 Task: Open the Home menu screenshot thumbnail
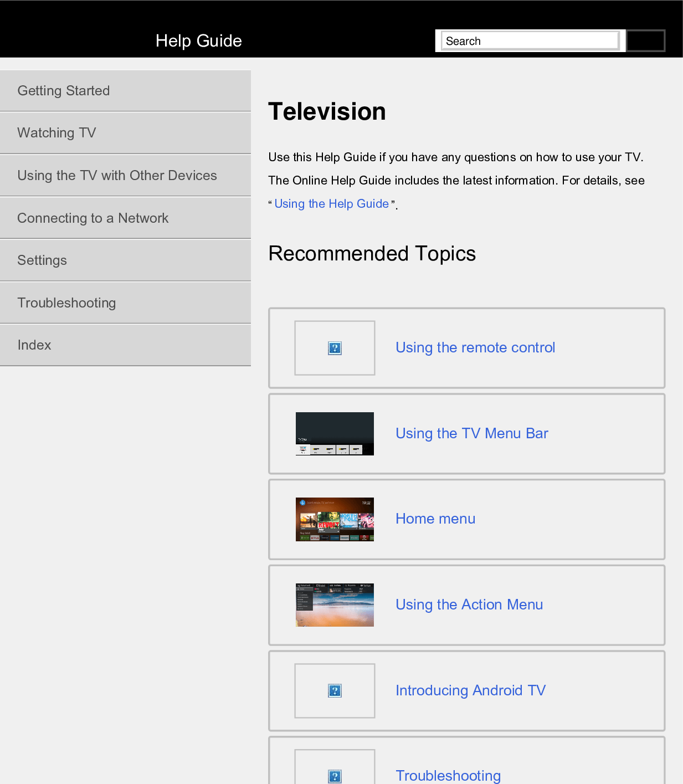pos(334,519)
